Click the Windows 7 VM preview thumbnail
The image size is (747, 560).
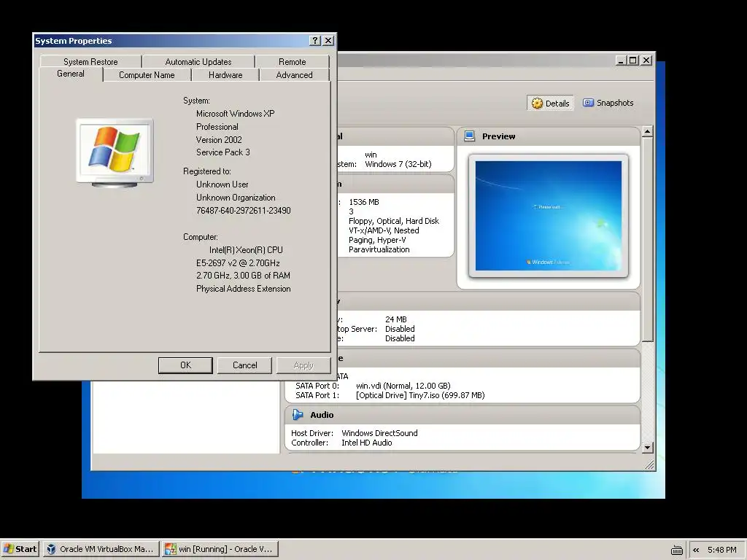pyautogui.click(x=549, y=216)
